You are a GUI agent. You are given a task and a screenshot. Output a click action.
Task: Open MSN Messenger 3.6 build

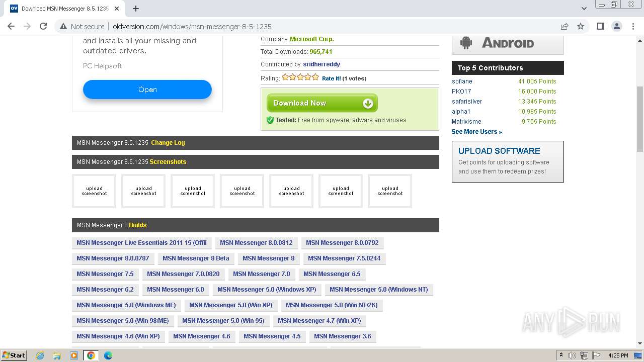(x=343, y=336)
